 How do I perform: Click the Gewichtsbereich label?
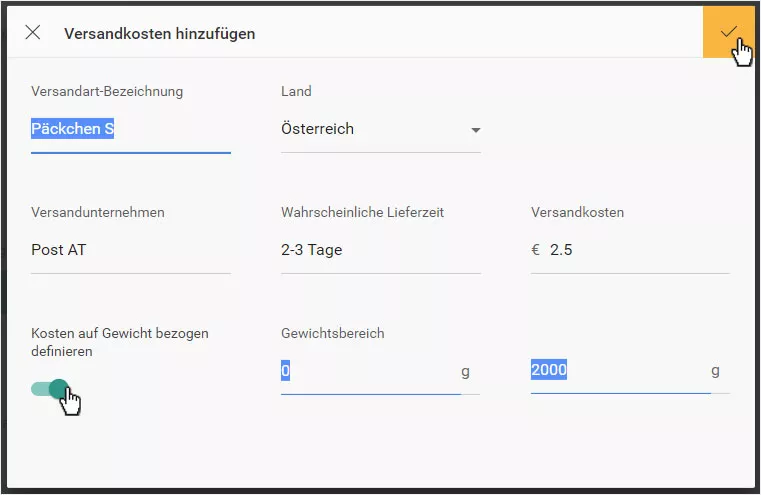tap(332, 333)
